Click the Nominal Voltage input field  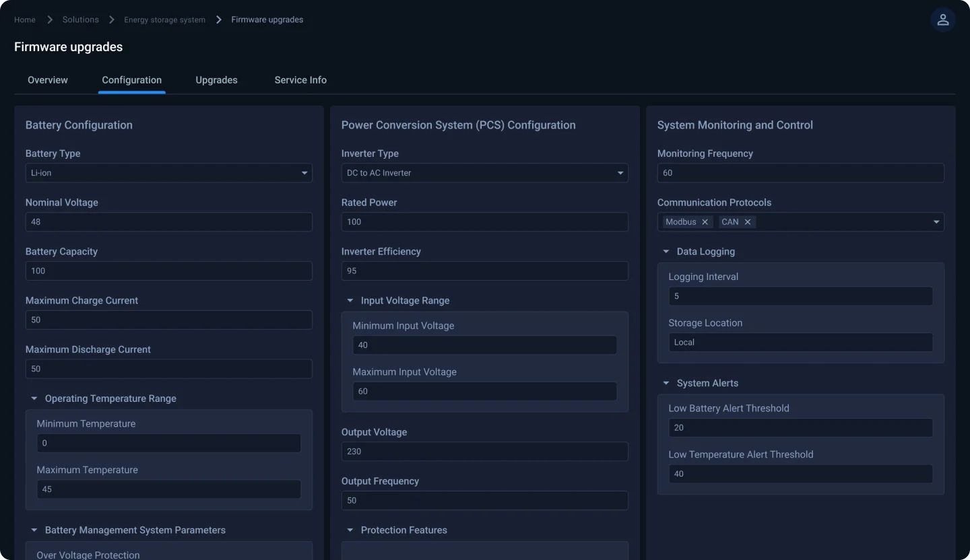(x=168, y=222)
